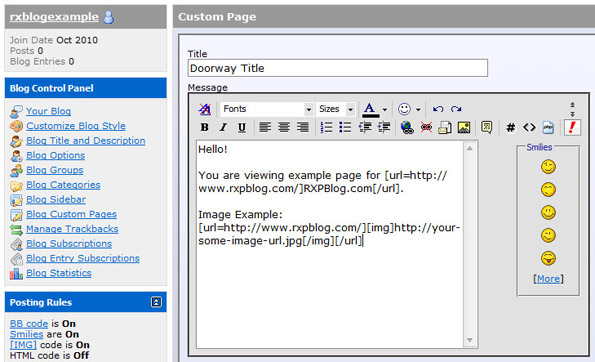Undo the last edit
This screenshot has height=362, width=595.
pos(438,109)
